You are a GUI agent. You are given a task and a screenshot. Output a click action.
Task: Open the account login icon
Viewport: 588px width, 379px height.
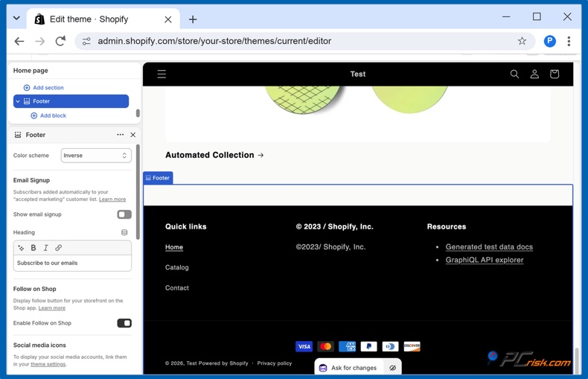coord(534,74)
